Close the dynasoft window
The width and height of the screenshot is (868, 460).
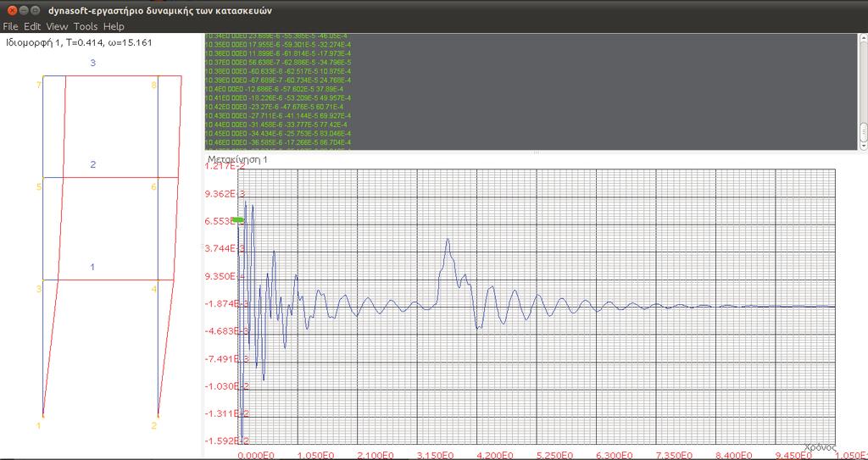click(12, 10)
